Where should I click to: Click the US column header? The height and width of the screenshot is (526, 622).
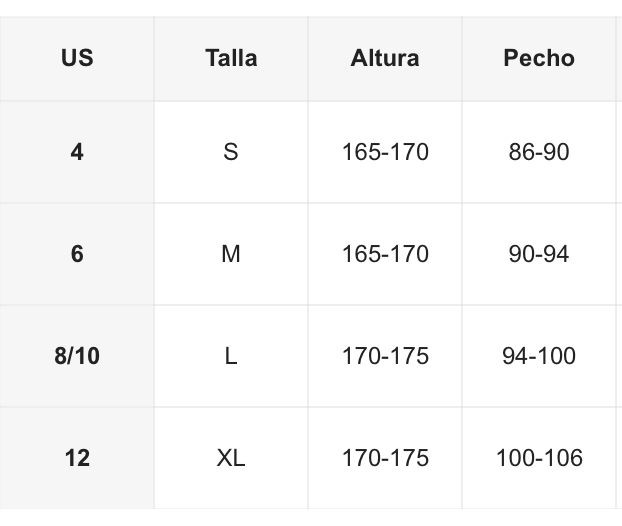(77, 58)
